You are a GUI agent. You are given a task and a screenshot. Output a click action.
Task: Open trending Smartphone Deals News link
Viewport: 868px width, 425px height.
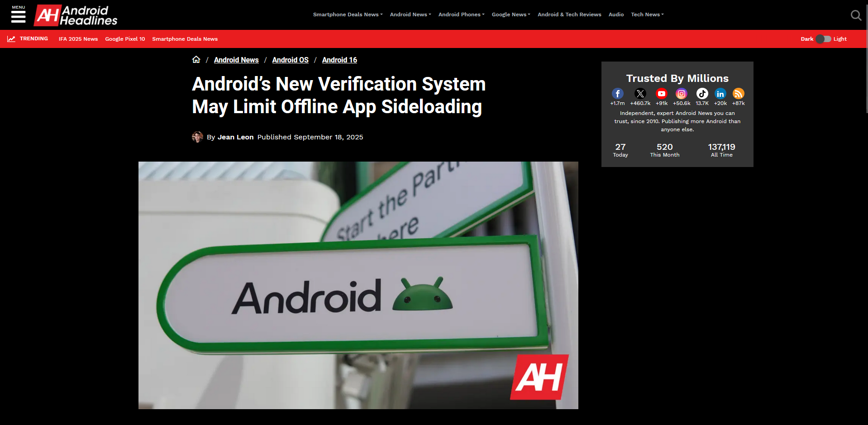coord(185,39)
